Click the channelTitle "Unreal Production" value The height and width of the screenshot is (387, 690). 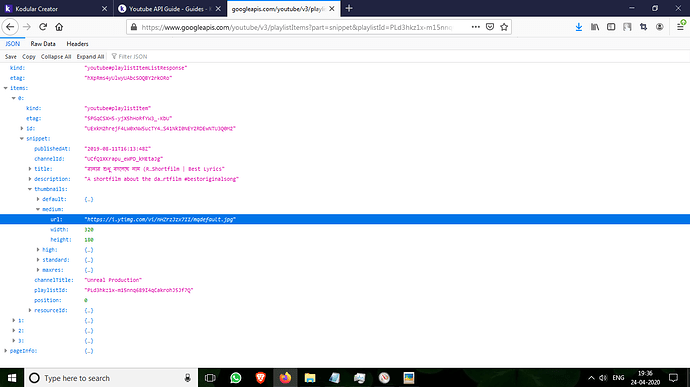pos(113,280)
